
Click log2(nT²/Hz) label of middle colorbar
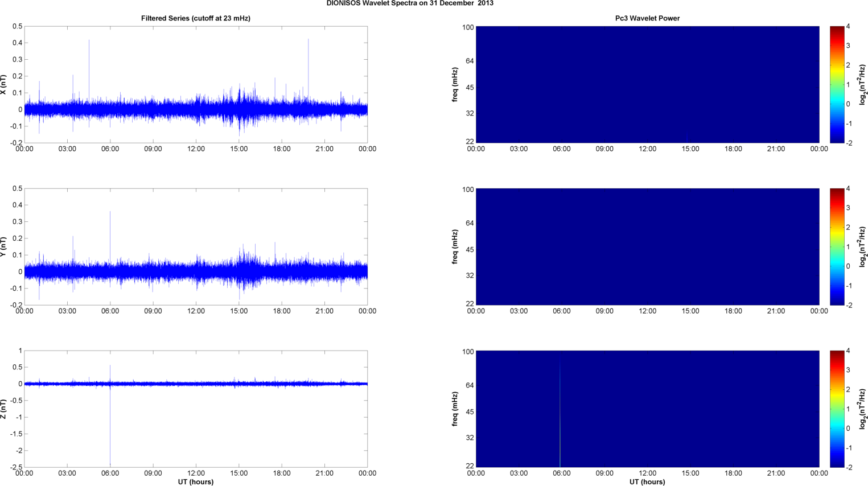click(x=863, y=247)
